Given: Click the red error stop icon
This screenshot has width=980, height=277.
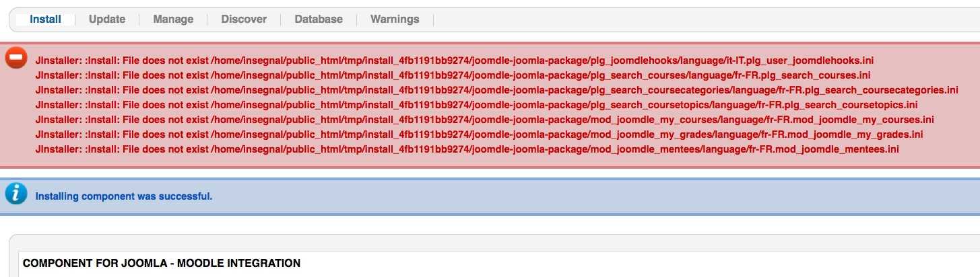Looking at the screenshot, I should [x=16, y=59].
